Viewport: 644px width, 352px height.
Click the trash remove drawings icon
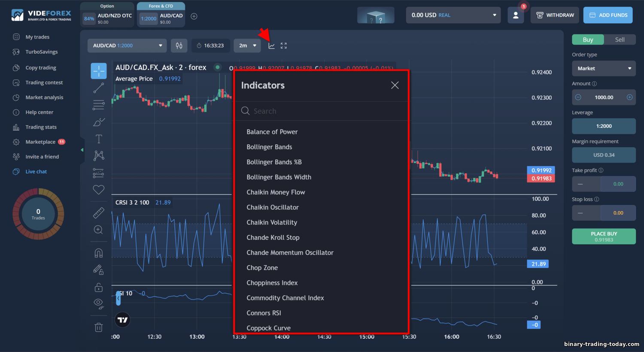[99, 328]
